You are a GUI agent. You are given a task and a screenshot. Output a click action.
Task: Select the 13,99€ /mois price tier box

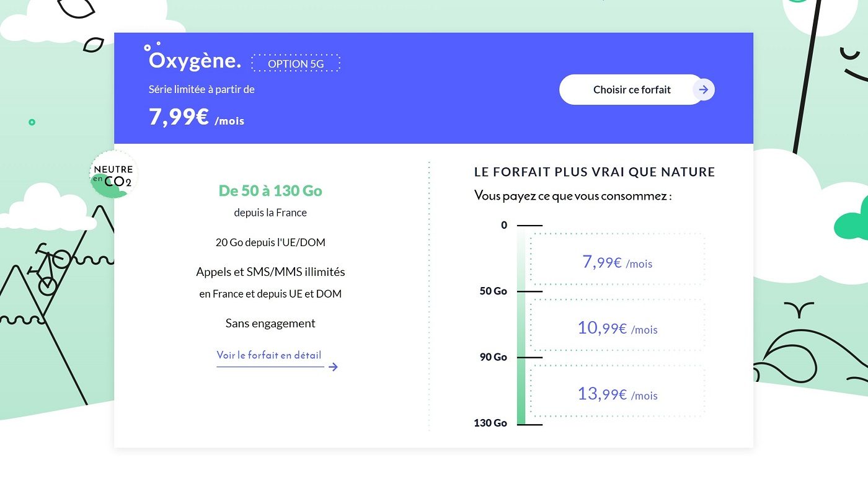[618, 391]
